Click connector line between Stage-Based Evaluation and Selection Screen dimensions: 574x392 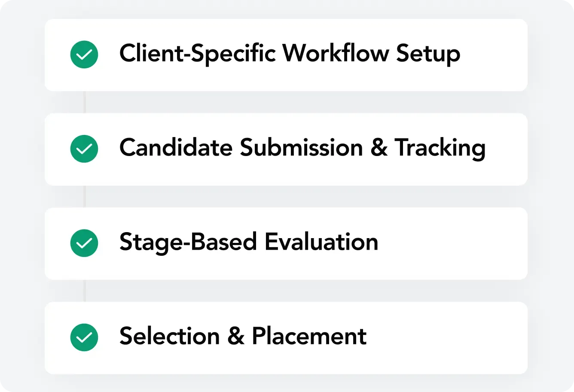[85, 291]
